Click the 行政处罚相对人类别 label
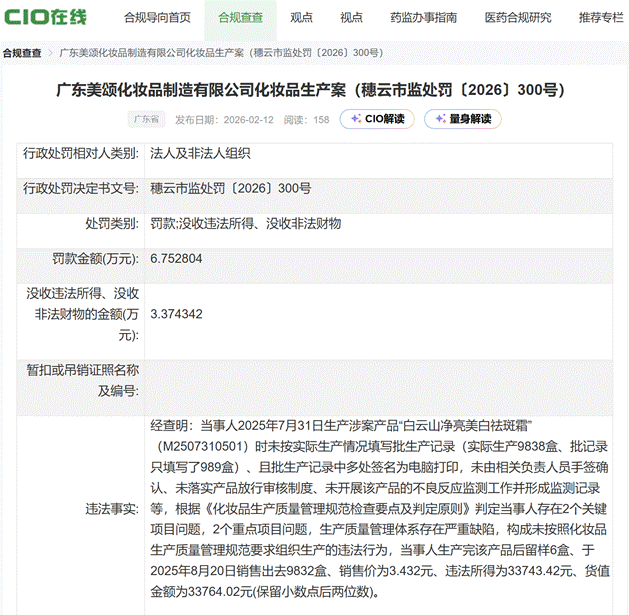This screenshot has width=629, height=615. click(x=81, y=153)
